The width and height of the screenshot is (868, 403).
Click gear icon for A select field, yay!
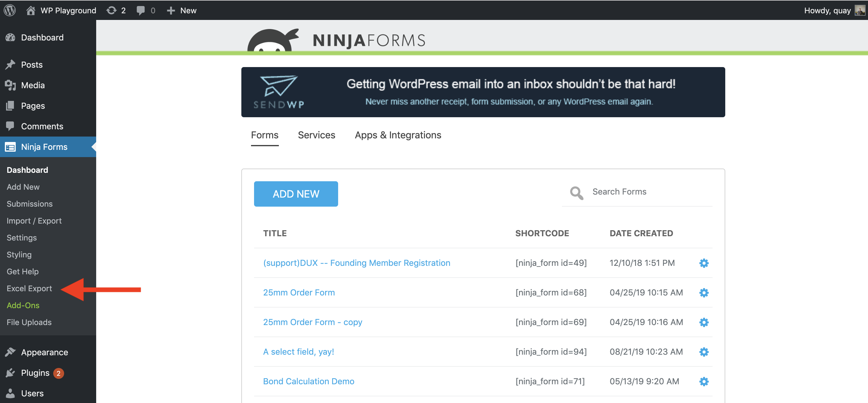pyautogui.click(x=703, y=352)
